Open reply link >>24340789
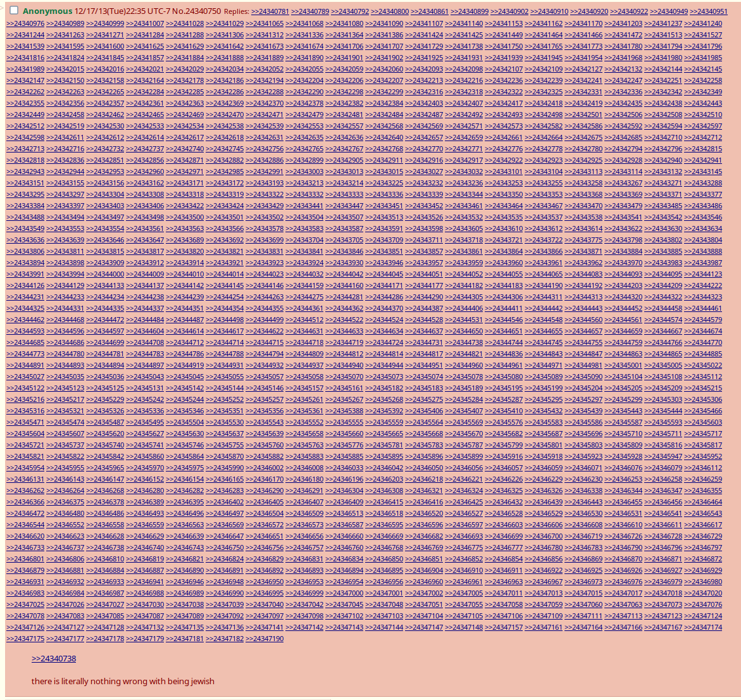Screen dimensions: 741x700 point(310,11)
